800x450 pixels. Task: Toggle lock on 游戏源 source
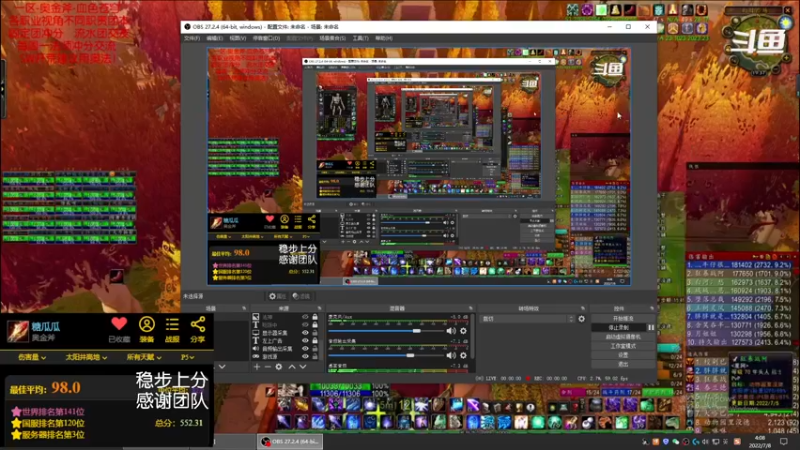315,356
